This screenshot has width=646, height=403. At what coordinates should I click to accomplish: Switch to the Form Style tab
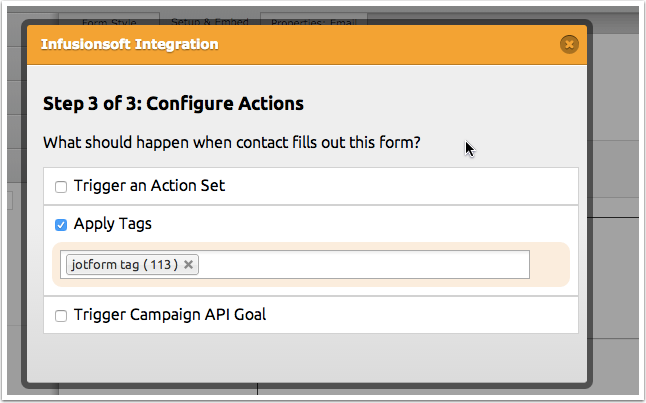(109, 22)
